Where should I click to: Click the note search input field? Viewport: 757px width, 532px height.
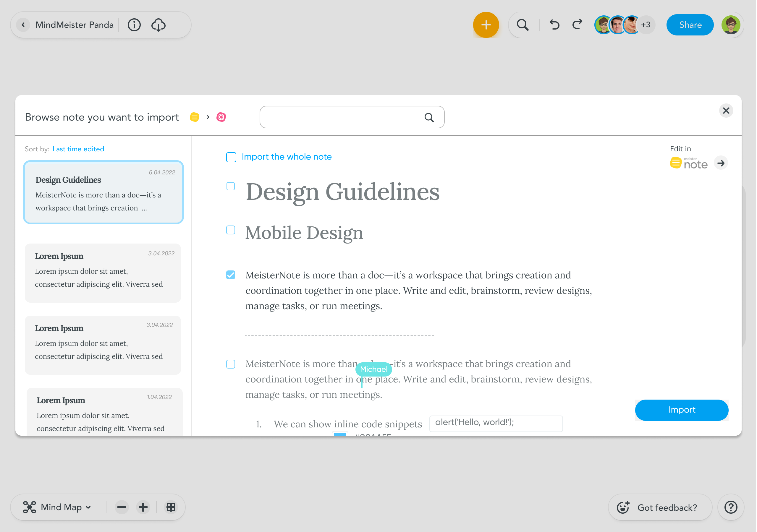click(341, 117)
